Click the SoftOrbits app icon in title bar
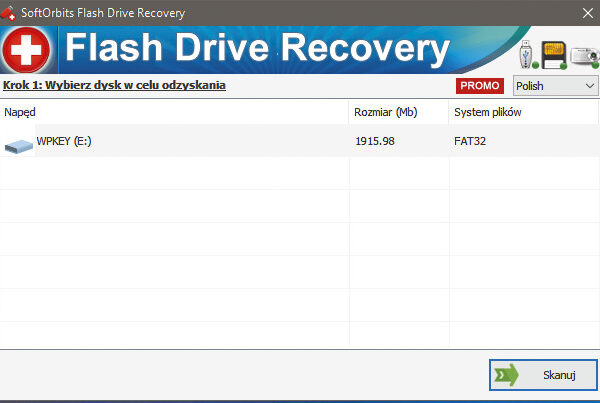The height and width of the screenshot is (403, 600). [10, 13]
